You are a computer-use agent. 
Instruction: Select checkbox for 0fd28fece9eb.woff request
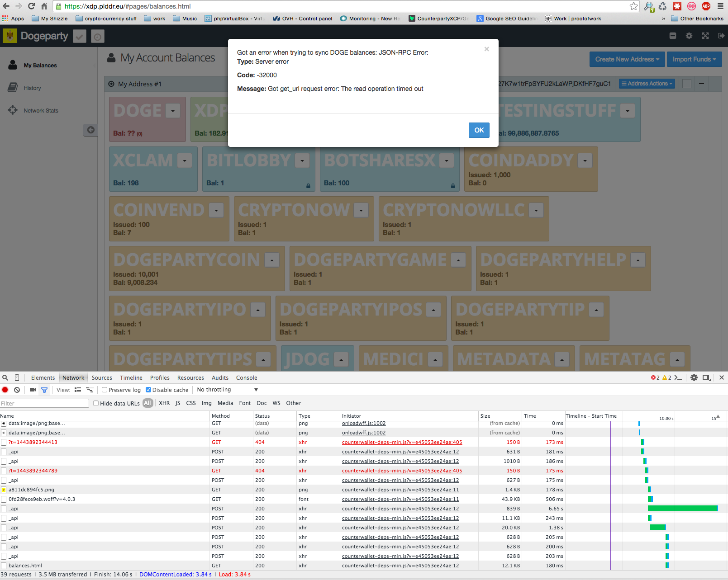4,499
